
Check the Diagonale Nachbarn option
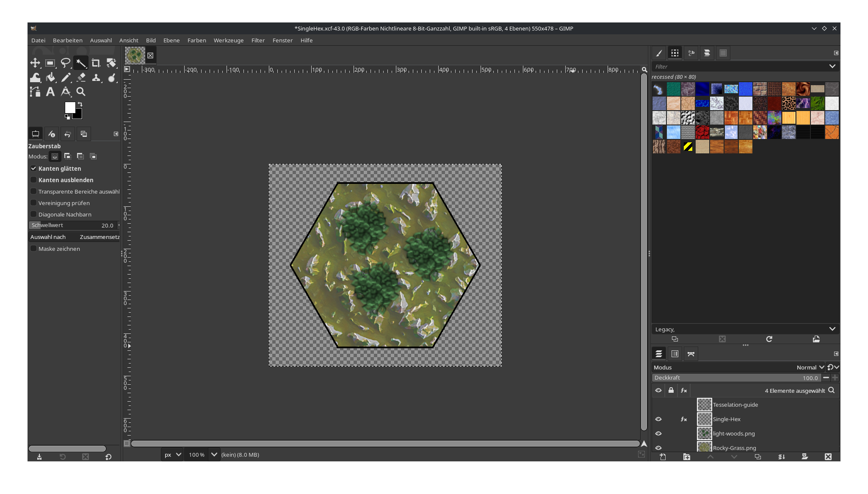(33, 214)
